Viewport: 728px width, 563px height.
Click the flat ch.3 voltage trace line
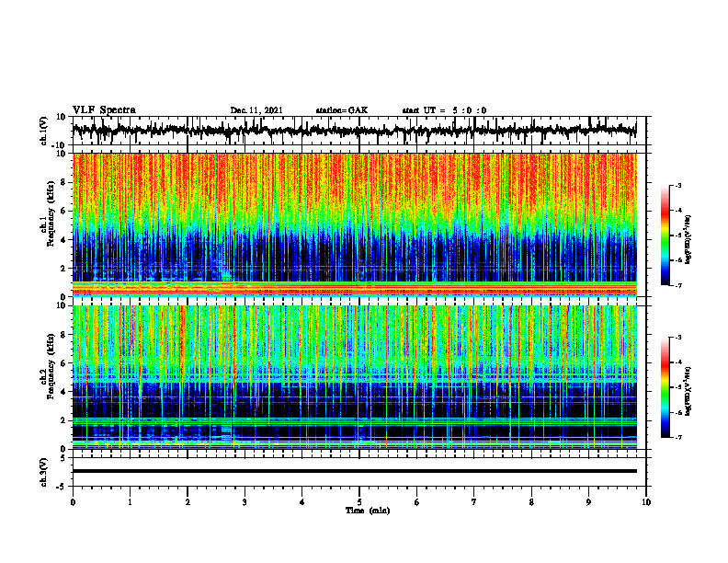point(355,471)
